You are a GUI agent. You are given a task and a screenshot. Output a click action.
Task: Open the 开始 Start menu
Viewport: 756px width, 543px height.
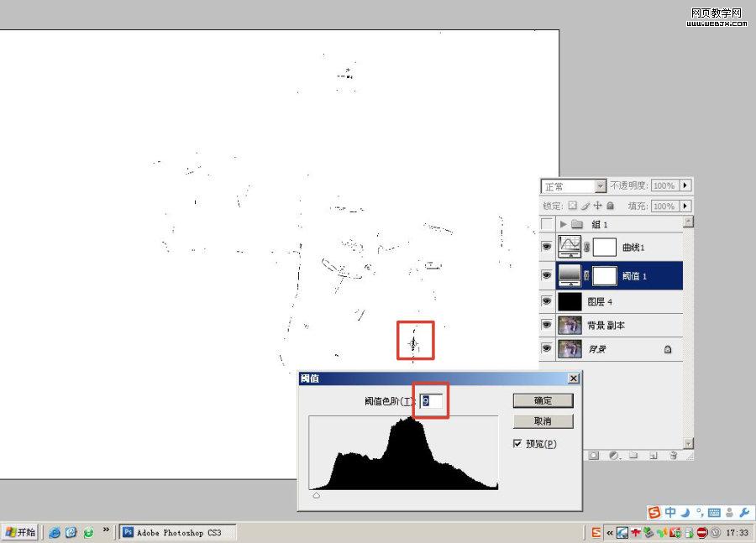(20, 532)
